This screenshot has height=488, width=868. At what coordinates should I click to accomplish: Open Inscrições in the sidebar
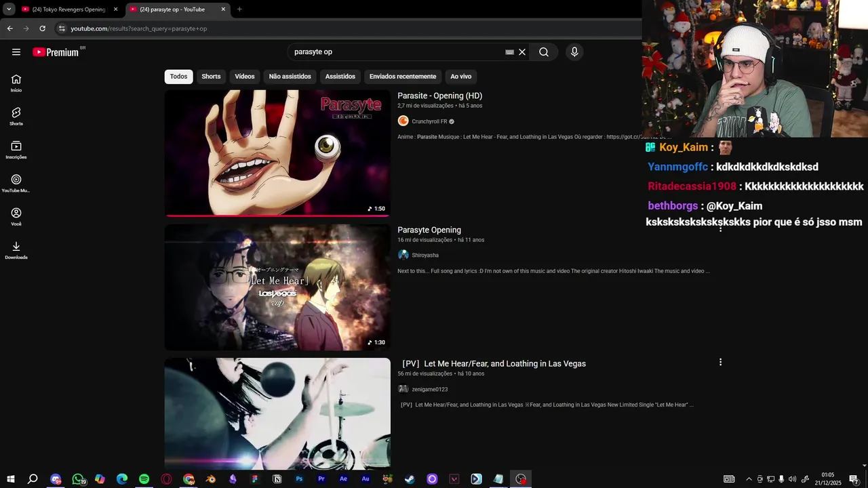[x=16, y=150]
